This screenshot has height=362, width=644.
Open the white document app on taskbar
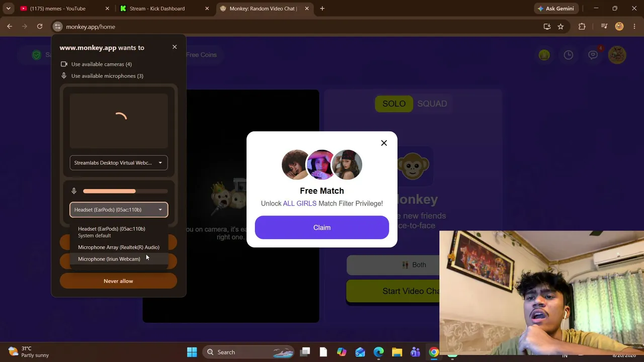coord(324,352)
